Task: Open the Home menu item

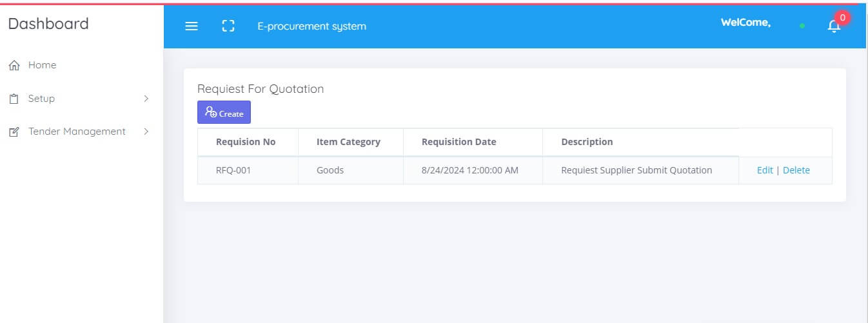Action: (42, 65)
